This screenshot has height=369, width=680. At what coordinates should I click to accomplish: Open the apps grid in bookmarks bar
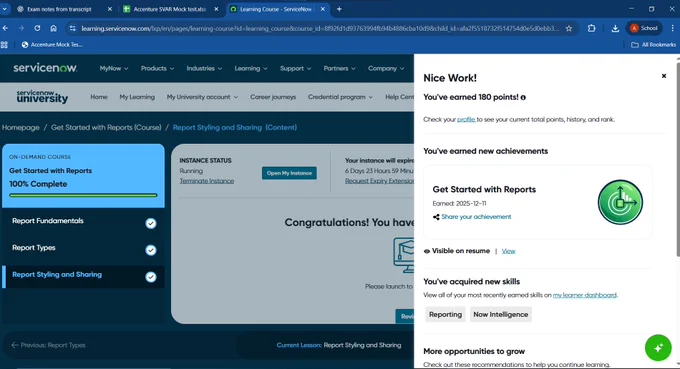[4, 45]
